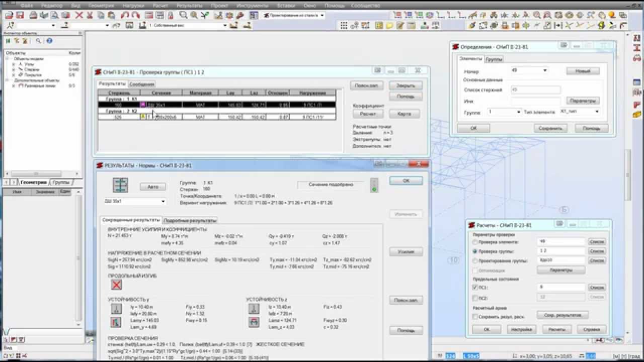
Task: Click the magenta section color swatch in row 160
Action: [x=143, y=105]
